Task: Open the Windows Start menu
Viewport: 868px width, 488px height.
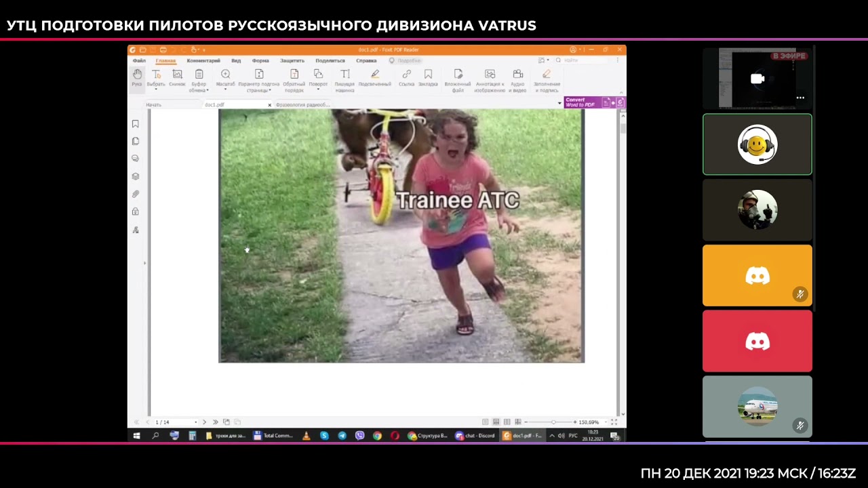Action: (136, 436)
